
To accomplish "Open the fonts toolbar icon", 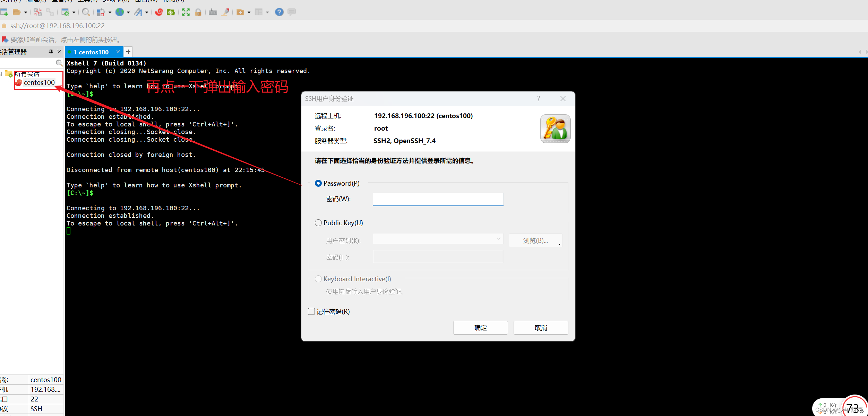I will [x=138, y=12].
